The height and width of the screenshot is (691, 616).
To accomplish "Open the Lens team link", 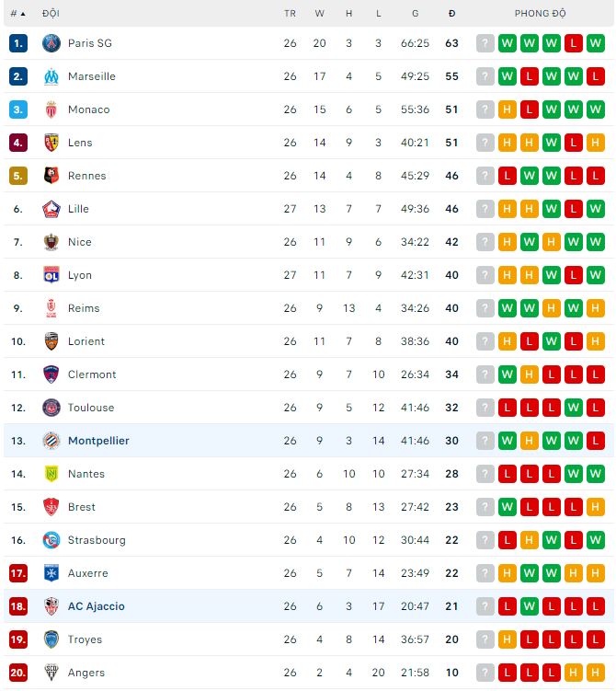I will 80,143.
